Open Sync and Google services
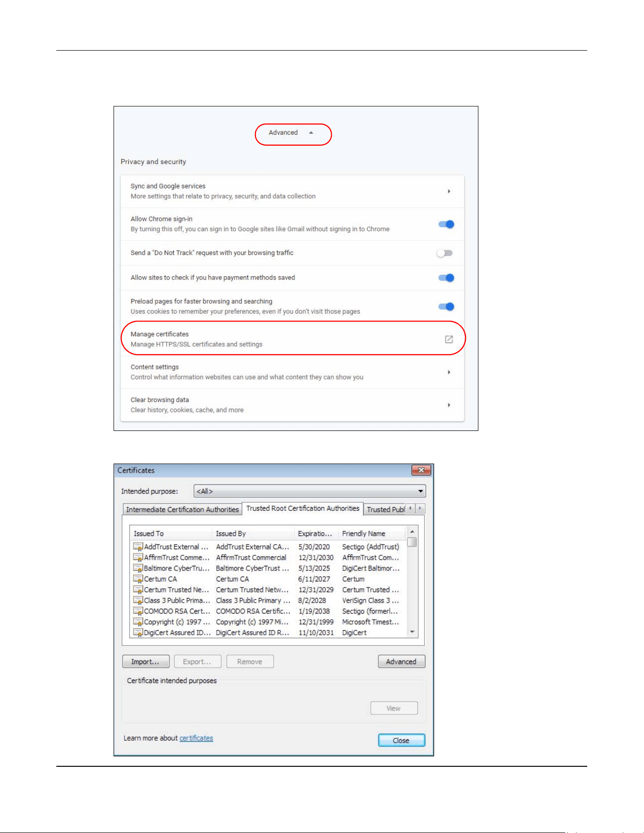Viewport: 644px width, 833px height. pyautogui.click(x=292, y=191)
